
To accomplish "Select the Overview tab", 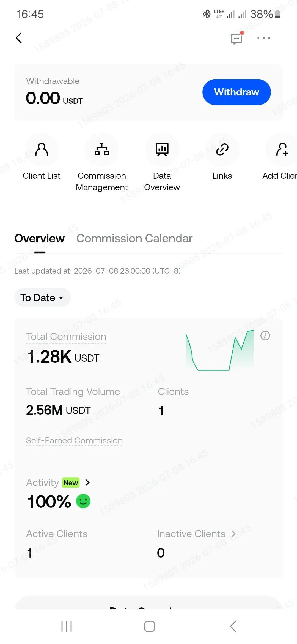I will point(40,238).
